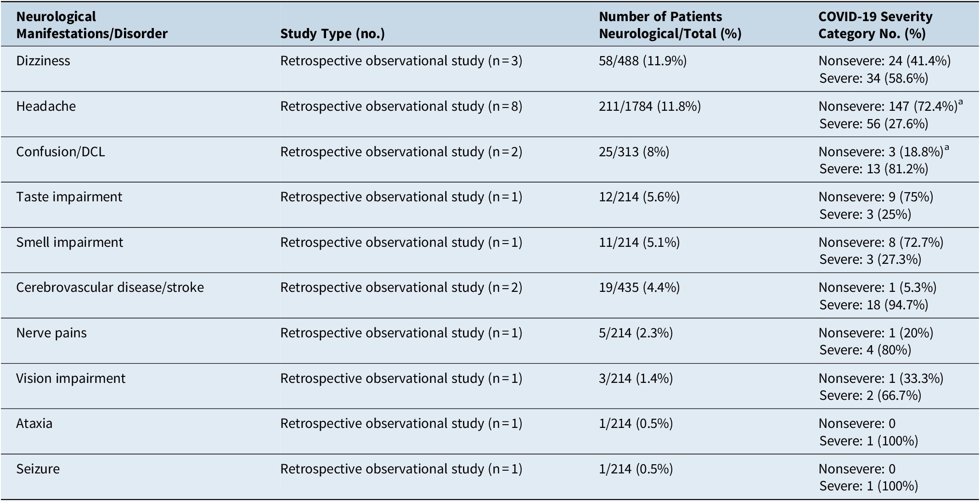
Task: Click the Nonsevere: 147 (72.4%) entry
Action: click(887, 107)
